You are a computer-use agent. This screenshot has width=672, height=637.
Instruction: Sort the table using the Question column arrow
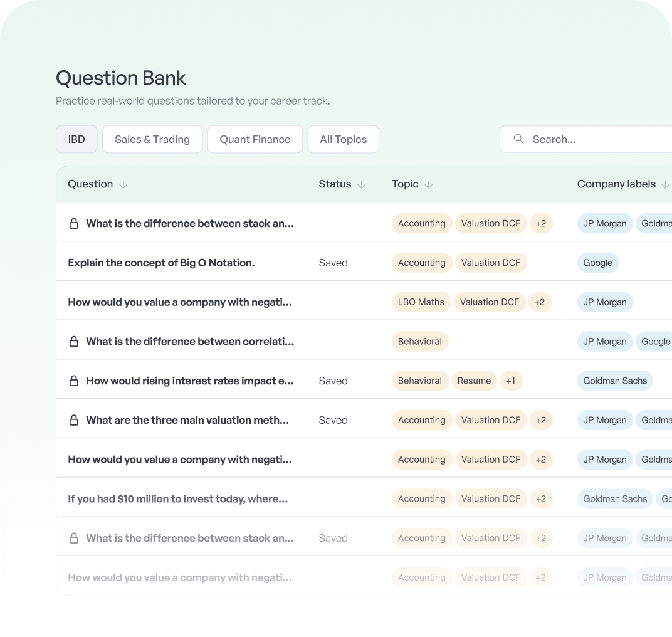[x=123, y=184]
